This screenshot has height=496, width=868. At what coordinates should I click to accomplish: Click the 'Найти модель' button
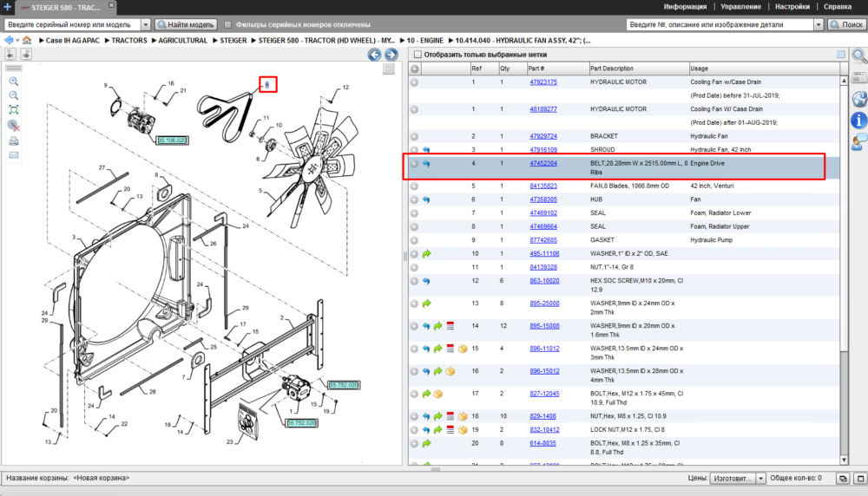(x=186, y=24)
